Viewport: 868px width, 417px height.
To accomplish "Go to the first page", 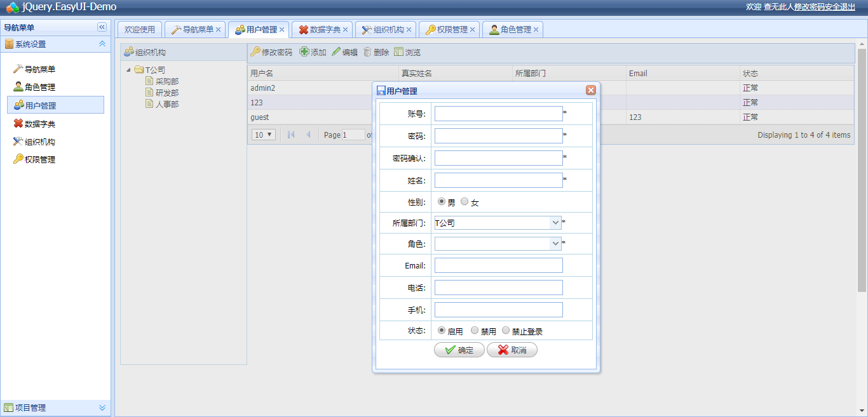I will coord(291,135).
